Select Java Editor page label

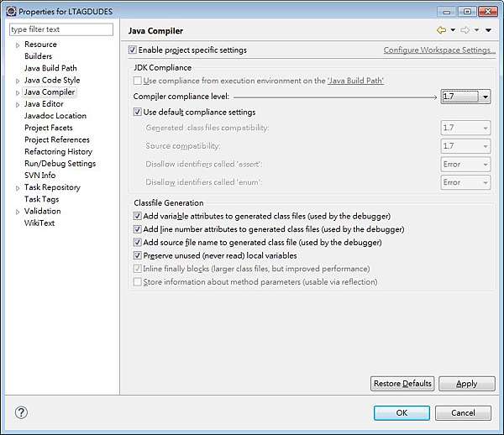pyautogui.click(x=44, y=104)
